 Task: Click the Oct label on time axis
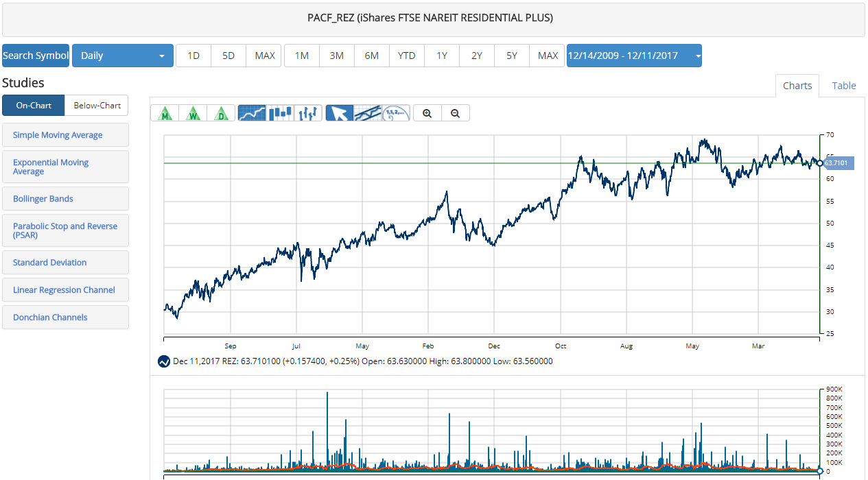[560, 346]
